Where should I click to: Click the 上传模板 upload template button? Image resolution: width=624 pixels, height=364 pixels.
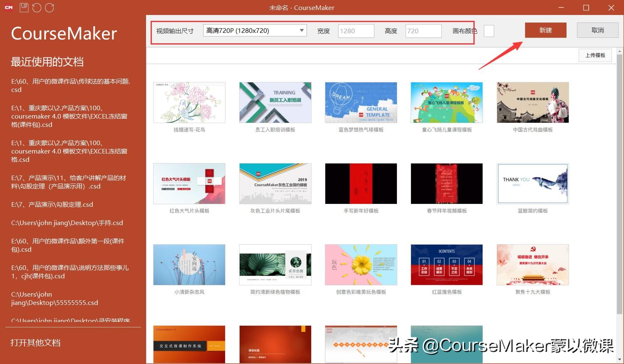(x=595, y=55)
